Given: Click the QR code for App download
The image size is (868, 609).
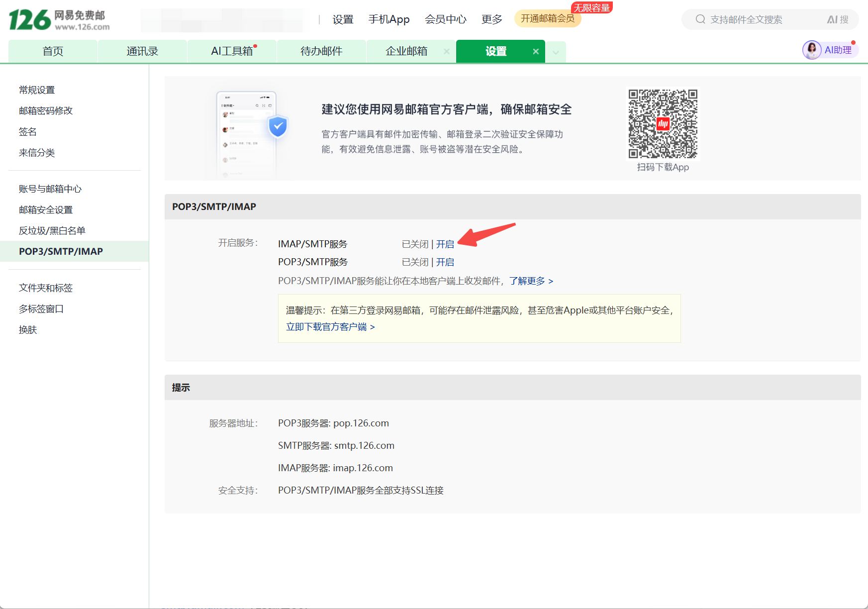Looking at the screenshot, I should pos(663,124).
